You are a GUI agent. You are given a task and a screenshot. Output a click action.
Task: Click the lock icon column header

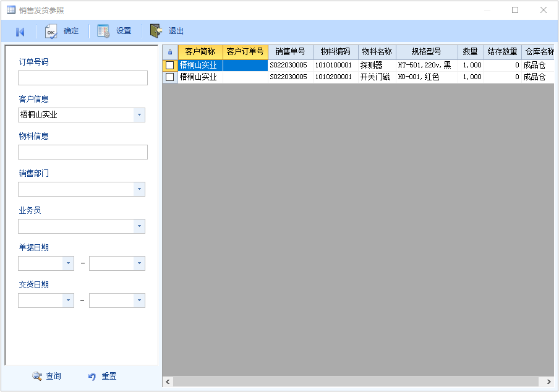coord(170,52)
